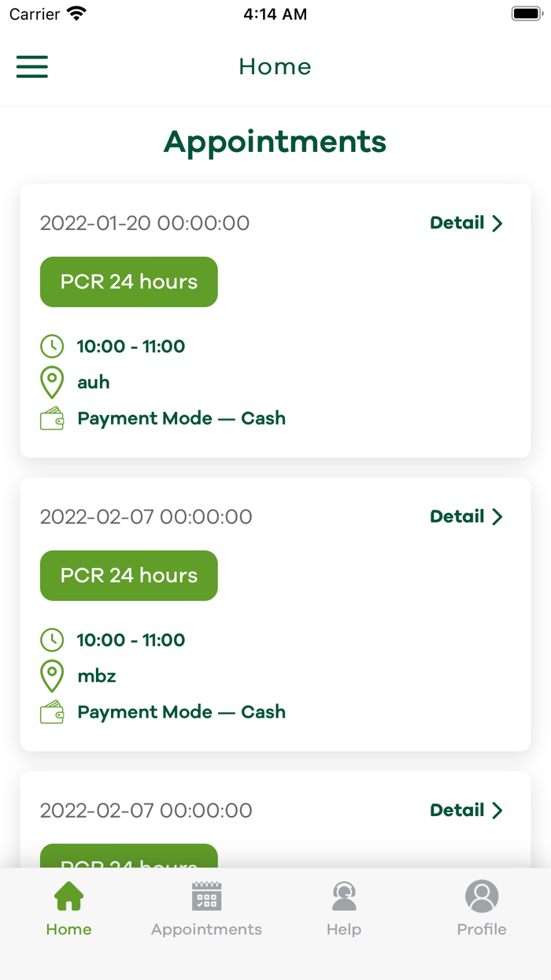Open the Appointments calendar tab icon

point(206,896)
